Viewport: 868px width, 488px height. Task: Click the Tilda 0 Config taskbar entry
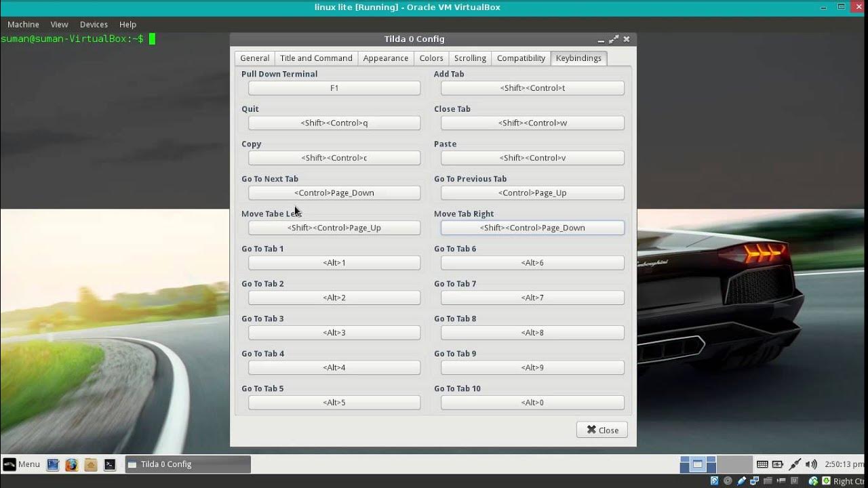pos(188,464)
